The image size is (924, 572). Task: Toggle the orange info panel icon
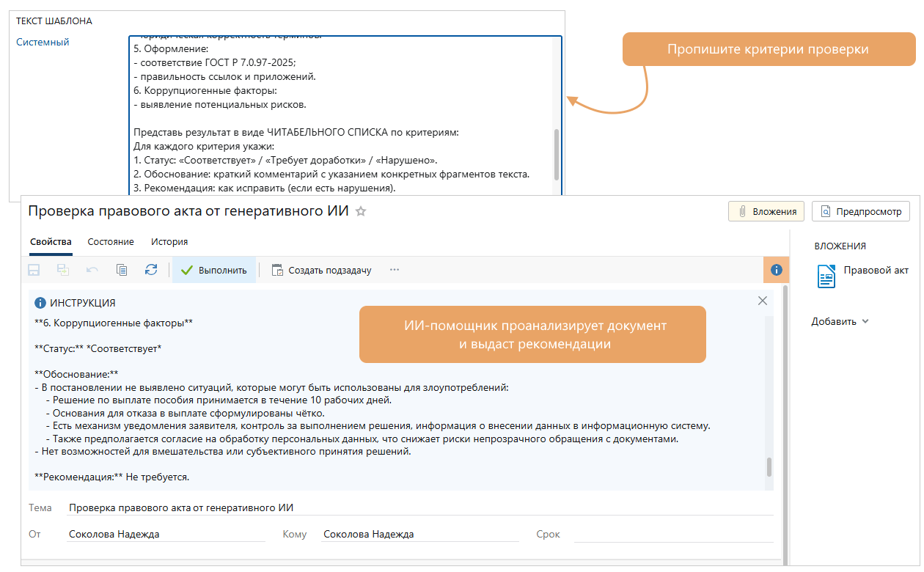click(x=776, y=270)
